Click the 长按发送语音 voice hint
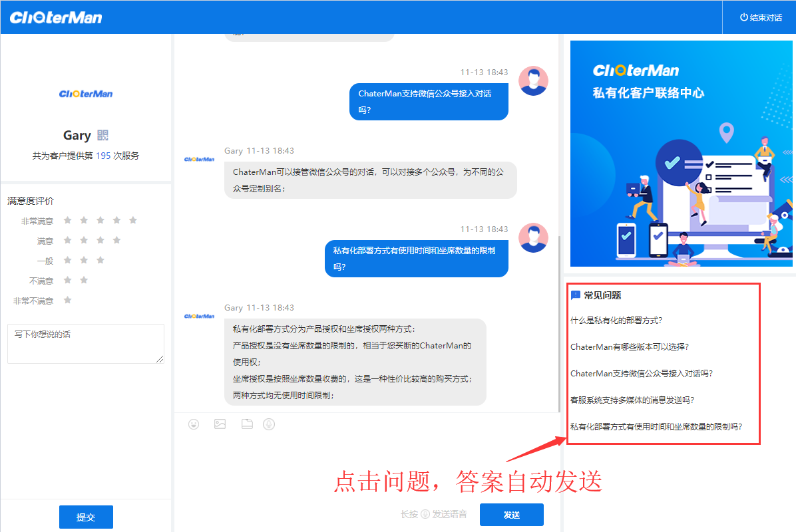 433,514
